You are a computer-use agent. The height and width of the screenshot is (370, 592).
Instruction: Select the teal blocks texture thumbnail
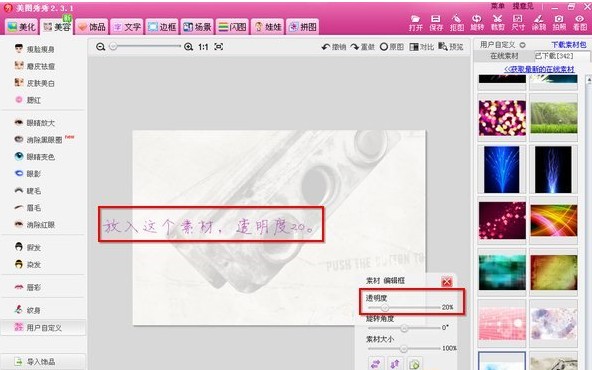click(502, 272)
